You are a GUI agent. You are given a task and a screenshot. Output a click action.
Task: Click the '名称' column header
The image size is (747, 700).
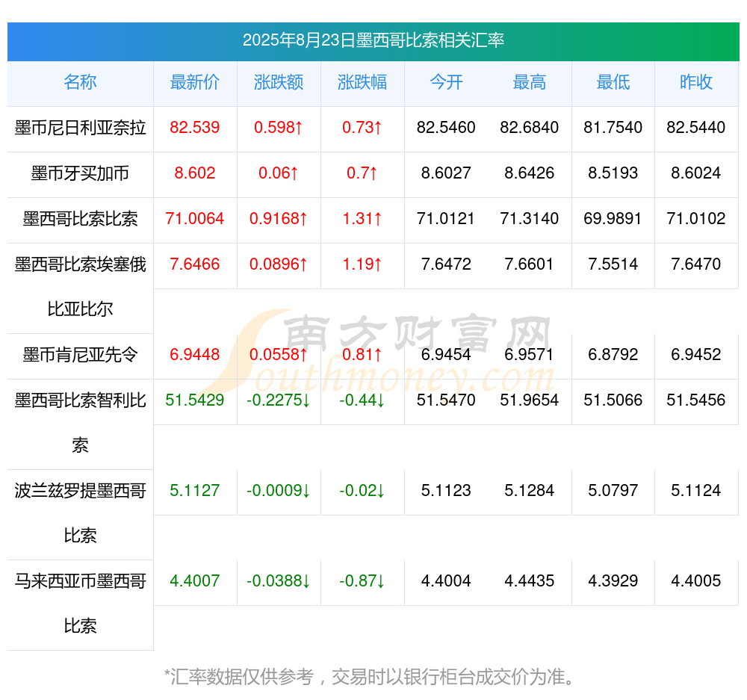(x=80, y=82)
